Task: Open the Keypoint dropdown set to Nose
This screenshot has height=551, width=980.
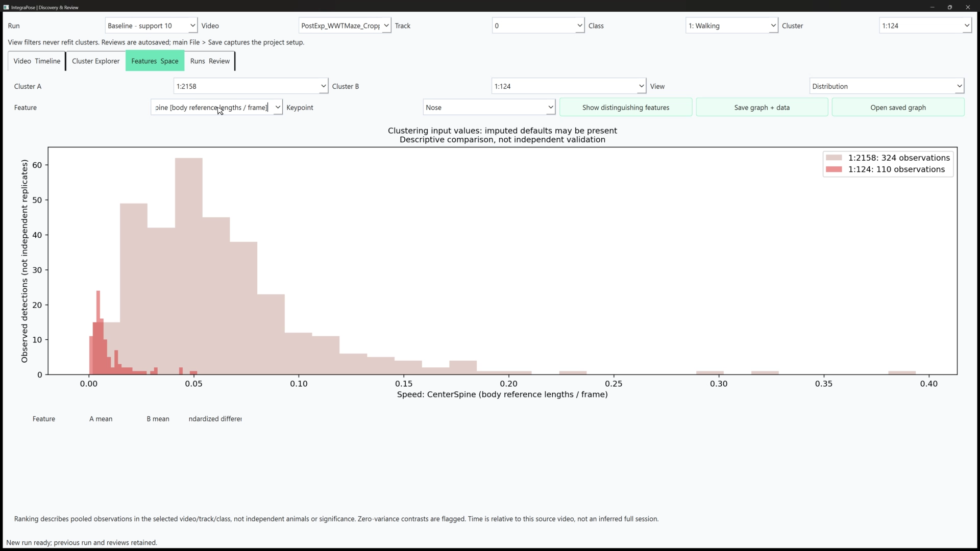Action: tap(489, 107)
